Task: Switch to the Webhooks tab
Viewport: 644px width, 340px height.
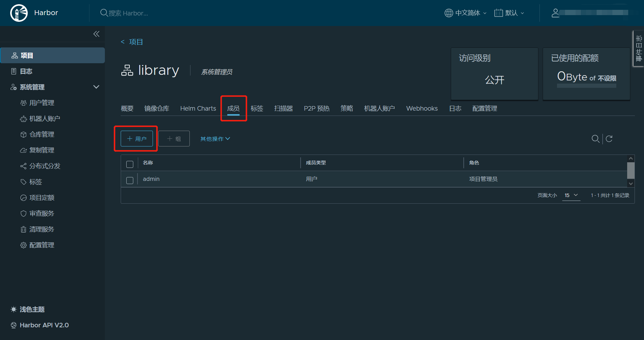Action: 422,109
